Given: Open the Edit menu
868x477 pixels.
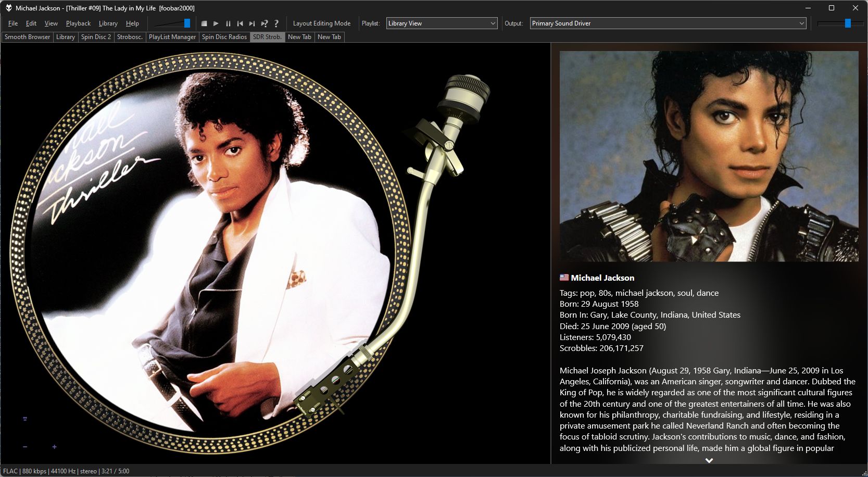Looking at the screenshot, I should point(31,23).
